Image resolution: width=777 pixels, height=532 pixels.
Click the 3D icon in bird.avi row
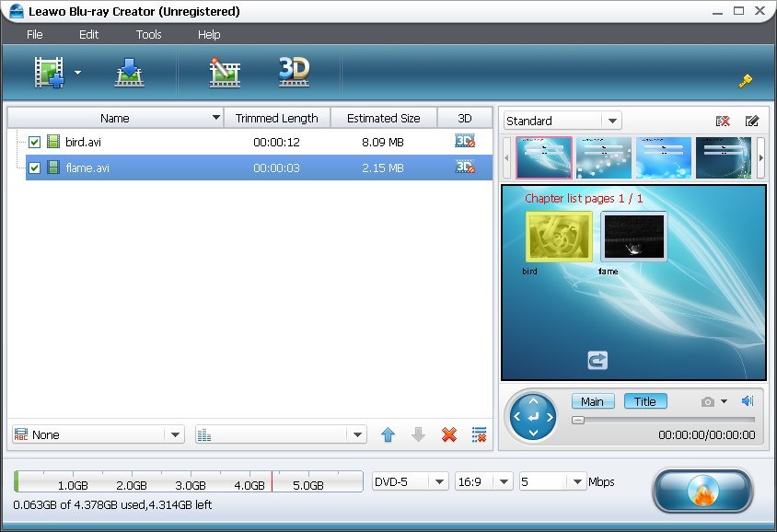point(465,141)
